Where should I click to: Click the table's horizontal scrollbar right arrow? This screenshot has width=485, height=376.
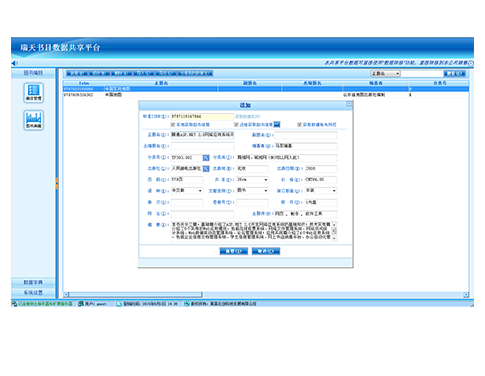[466, 295]
